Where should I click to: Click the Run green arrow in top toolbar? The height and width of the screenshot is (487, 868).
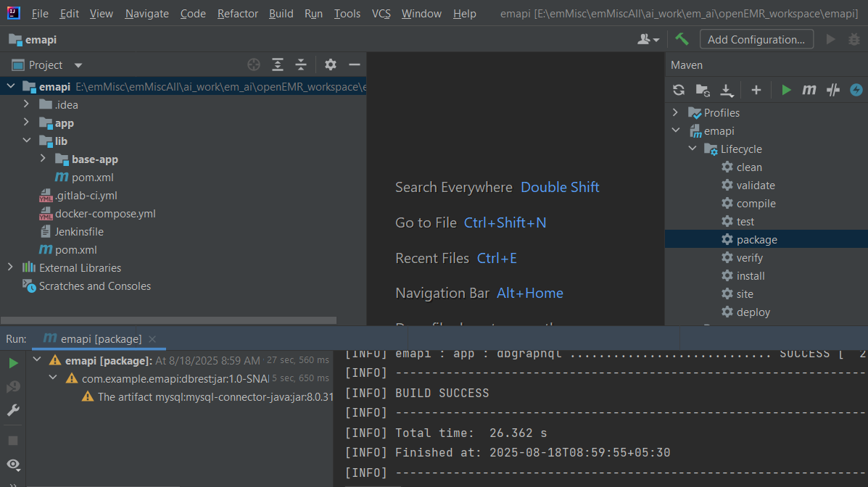click(x=830, y=39)
